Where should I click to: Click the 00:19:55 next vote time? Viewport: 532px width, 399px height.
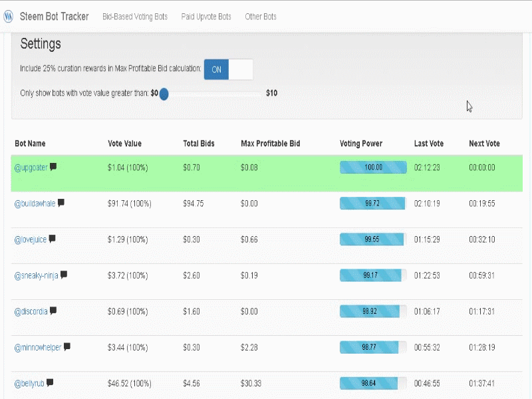click(481, 203)
